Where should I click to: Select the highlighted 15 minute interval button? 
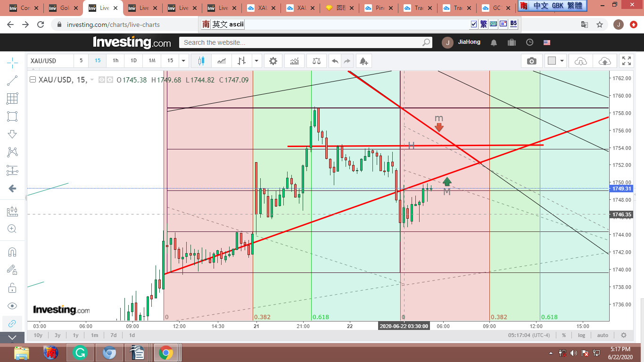98,61
